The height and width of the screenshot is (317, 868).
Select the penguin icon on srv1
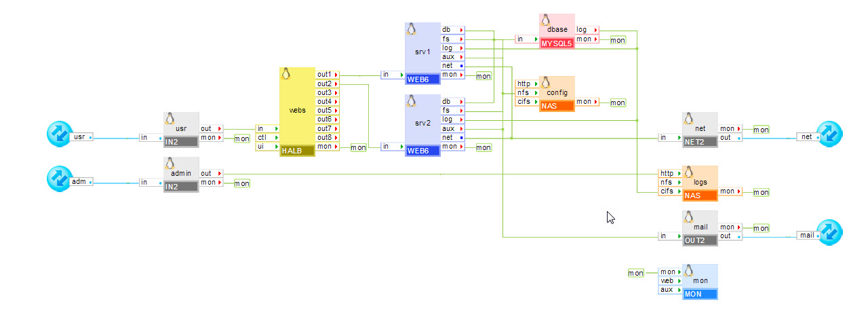[x=411, y=29]
